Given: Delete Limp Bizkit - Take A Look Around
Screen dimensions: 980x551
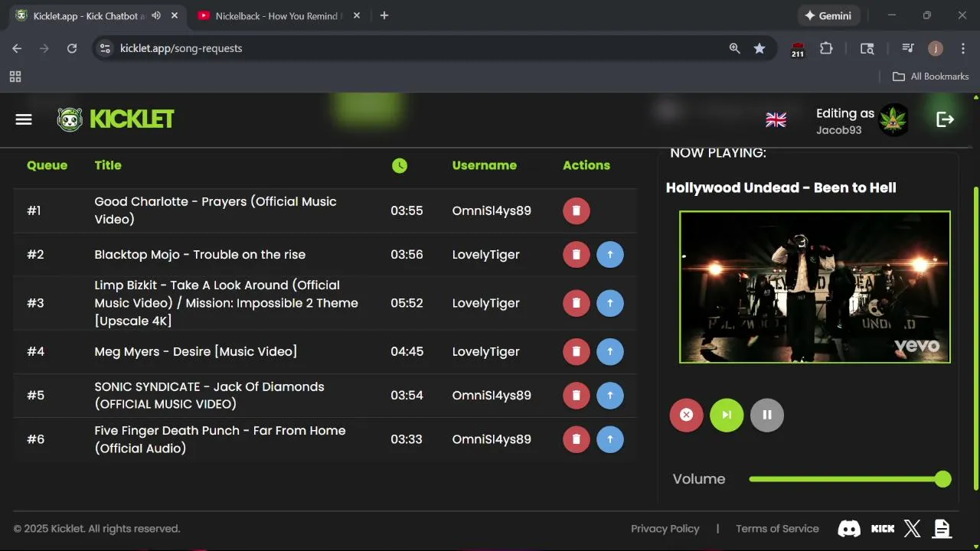Looking at the screenshot, I should pyautogui.click(x=577, y=303).
